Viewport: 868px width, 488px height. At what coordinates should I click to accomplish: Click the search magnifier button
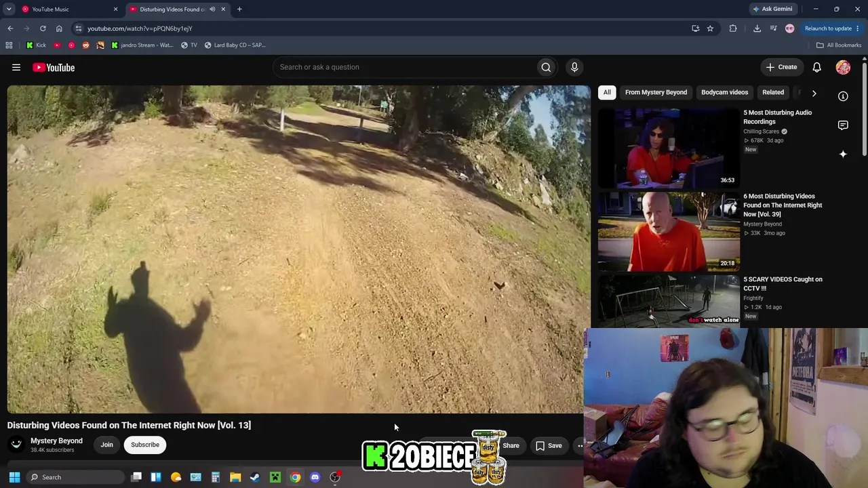tap(546, 67)
